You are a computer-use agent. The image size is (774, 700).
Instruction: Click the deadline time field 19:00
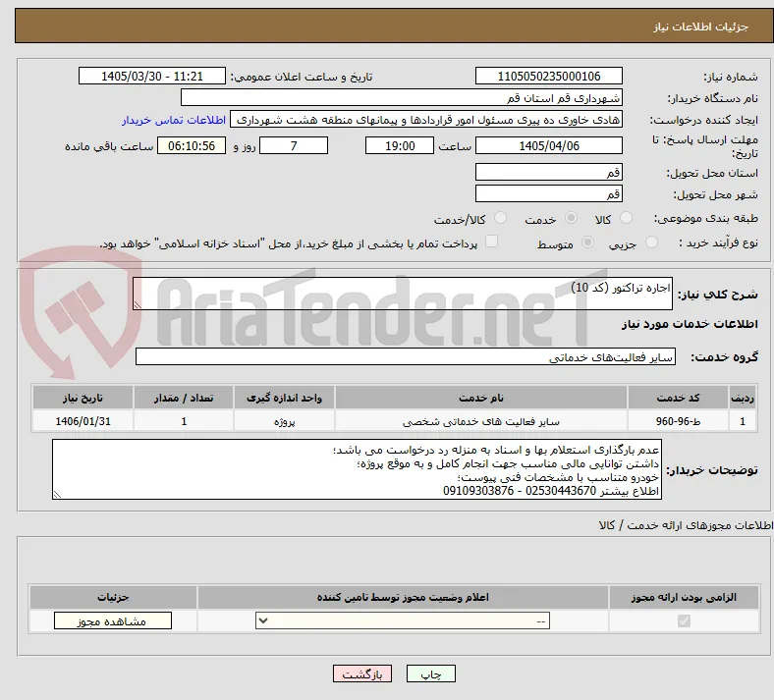[400, 145]
